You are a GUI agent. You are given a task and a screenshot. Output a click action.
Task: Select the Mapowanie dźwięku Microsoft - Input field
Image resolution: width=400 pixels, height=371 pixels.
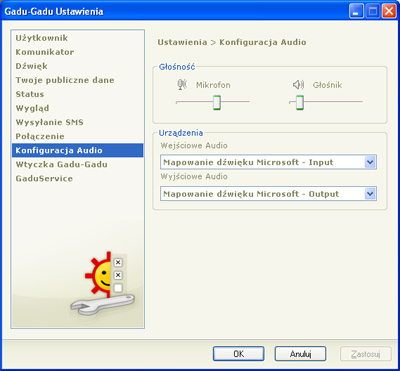pos(268,162)
